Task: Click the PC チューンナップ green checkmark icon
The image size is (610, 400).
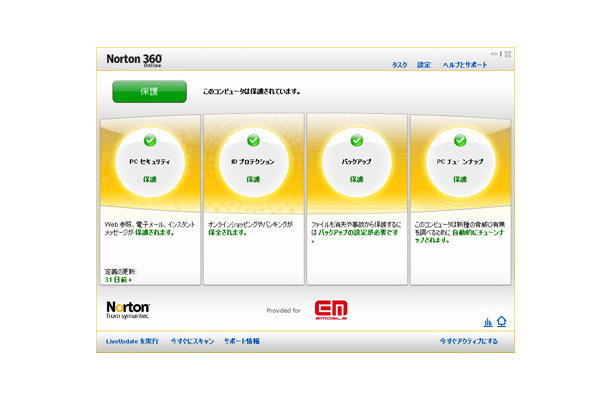Action: [460, 140]
